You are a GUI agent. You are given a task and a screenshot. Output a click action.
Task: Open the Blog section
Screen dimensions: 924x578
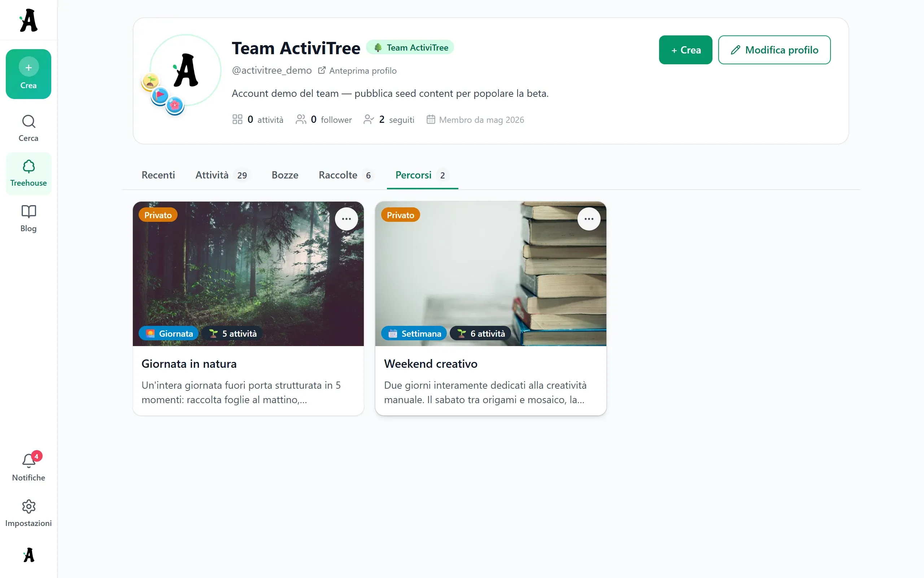tap(29, 219)
